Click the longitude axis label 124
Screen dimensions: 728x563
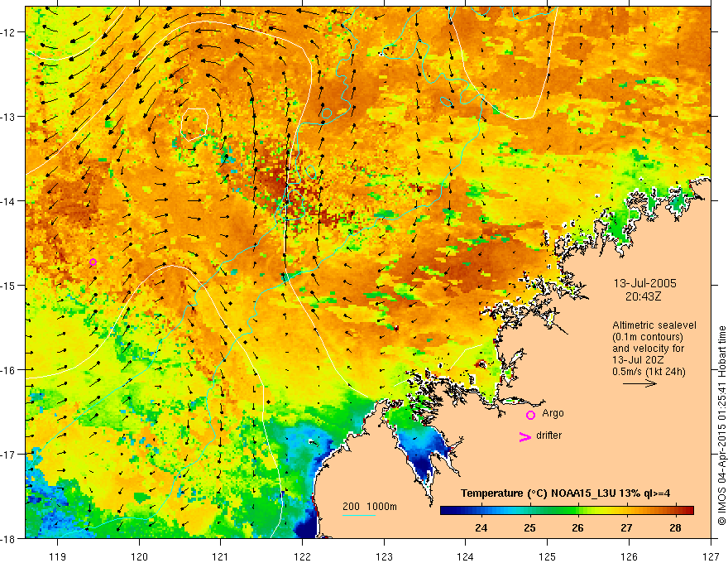coord(466,556)
